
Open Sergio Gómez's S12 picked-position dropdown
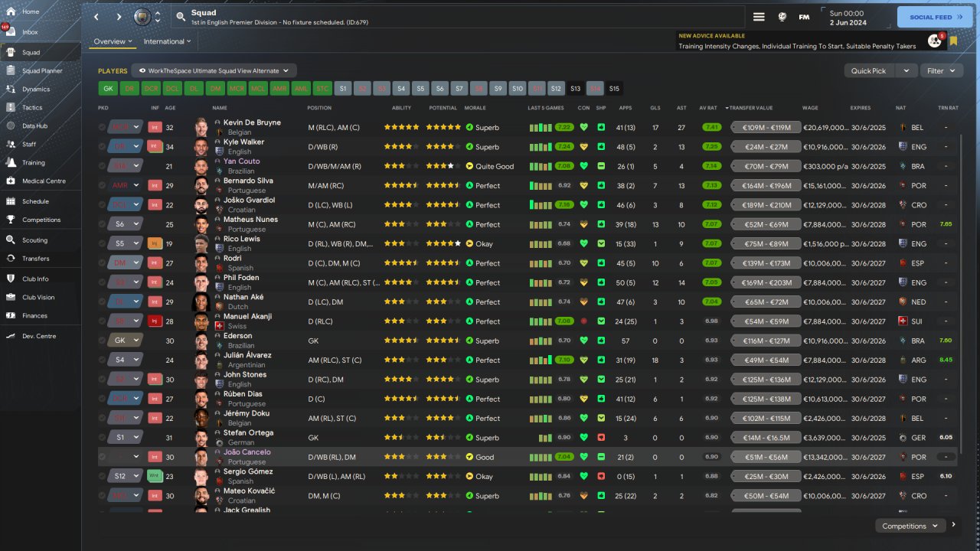[x=125, y=476]
